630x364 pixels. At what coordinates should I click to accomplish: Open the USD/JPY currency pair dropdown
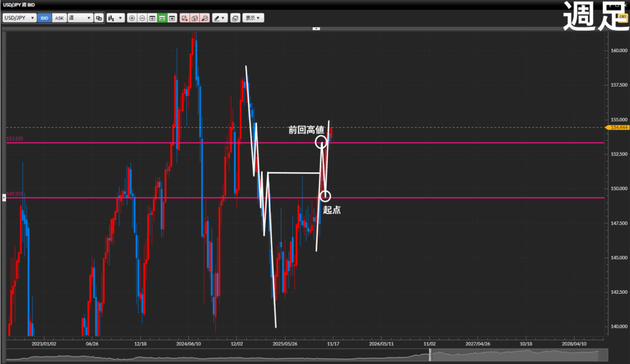(19, 18)
